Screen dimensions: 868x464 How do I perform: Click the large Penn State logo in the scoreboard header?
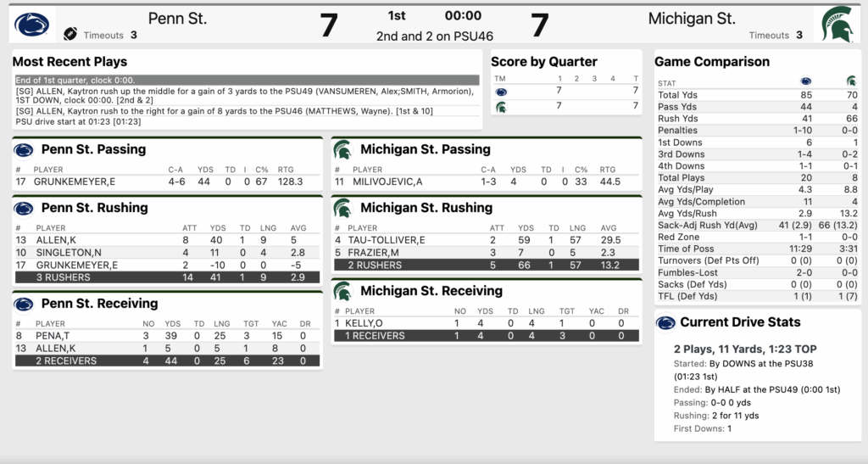coord(33,25)
